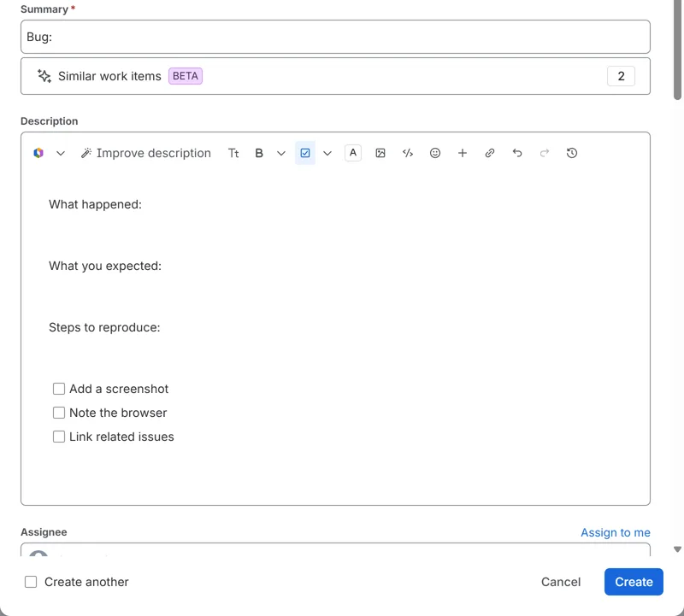The image size is (684, 616).
Task: Click the BETA badge
Action: click(x=186, y=76)
